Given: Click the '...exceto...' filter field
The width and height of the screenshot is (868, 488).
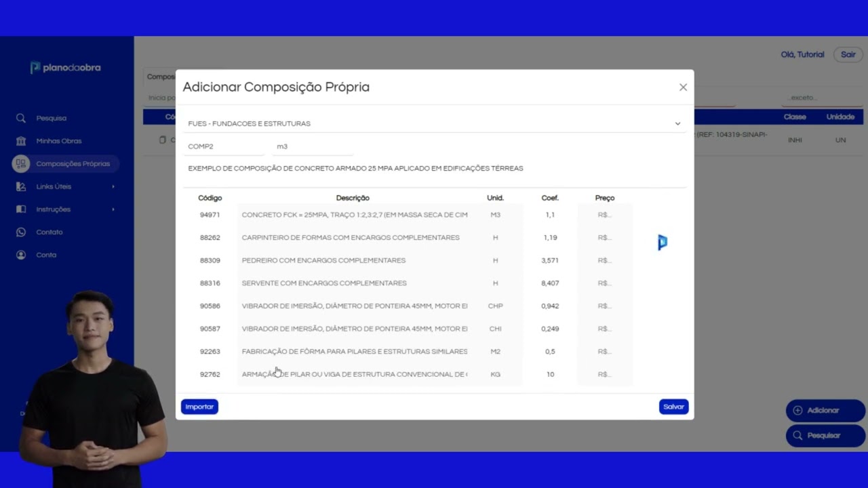Looking at the screenshot, I should [x=823, y=98].
